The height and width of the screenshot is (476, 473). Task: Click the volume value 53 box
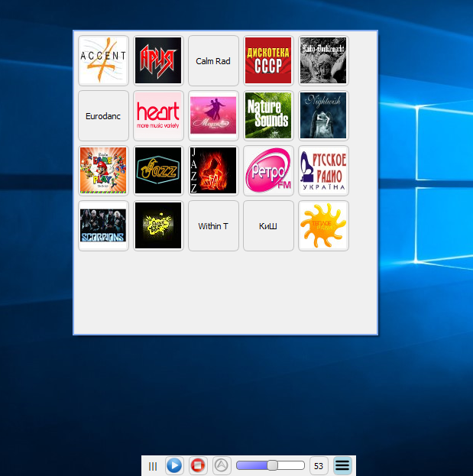pos(319,465)
